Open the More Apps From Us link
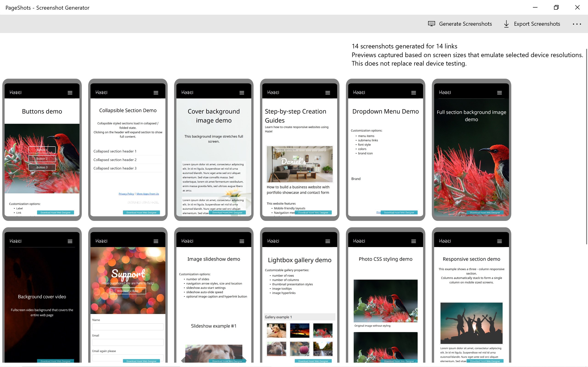This screenshot has height=367, width=588. pyautogui.click(x=147, y=193)
